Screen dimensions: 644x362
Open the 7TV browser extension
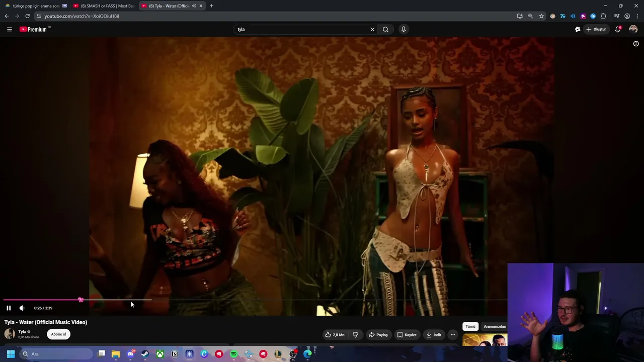pyautogui.click(x=562, y=16)
